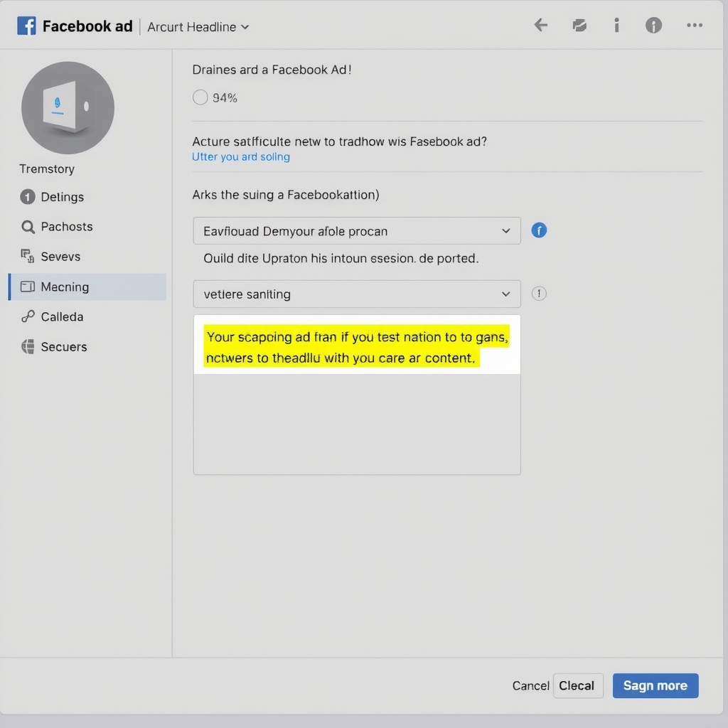The width and height of the screenshot is (728, 728).
Task: Click the round profile avatar thumbnail
Action: coord(68,108)
